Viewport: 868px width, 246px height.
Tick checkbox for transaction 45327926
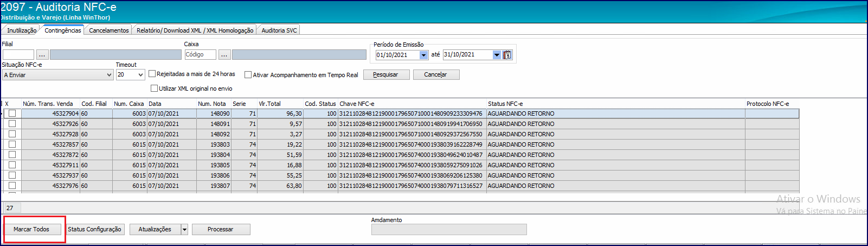click(x=12, y=124)
